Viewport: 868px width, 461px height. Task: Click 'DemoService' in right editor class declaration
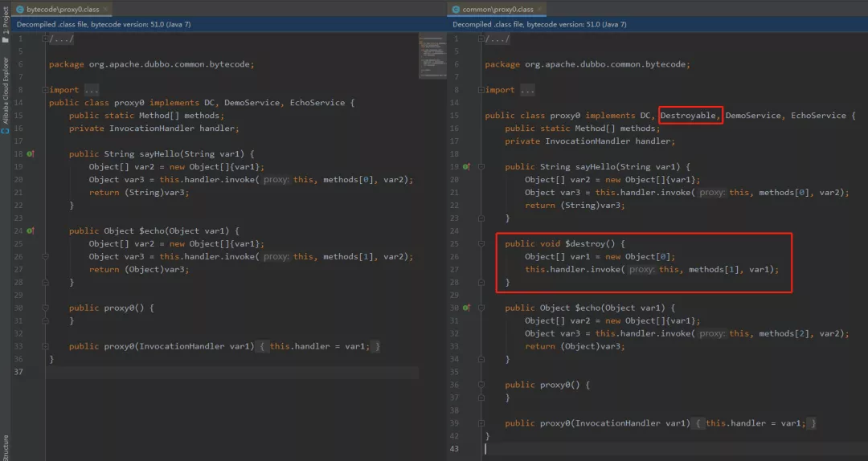click(753, 115)
